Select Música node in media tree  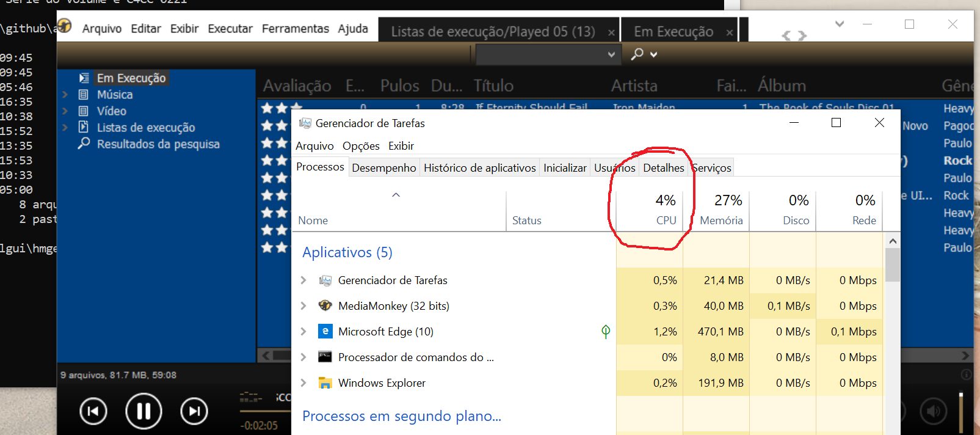coord(115,95)
